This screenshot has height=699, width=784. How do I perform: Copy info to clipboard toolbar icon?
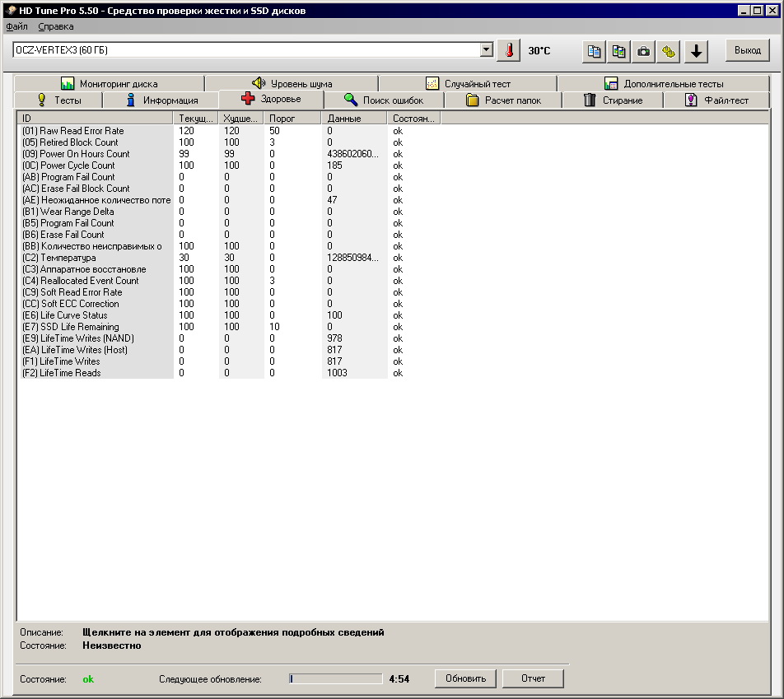tap(594, 51)
